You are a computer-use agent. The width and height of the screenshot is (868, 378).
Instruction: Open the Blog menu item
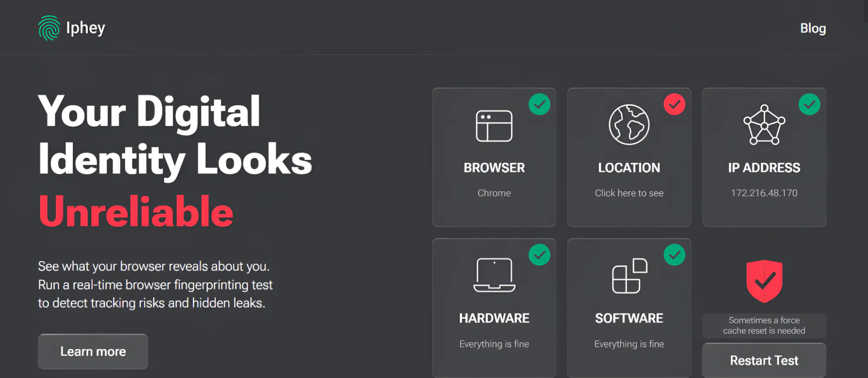coord(813,28)
